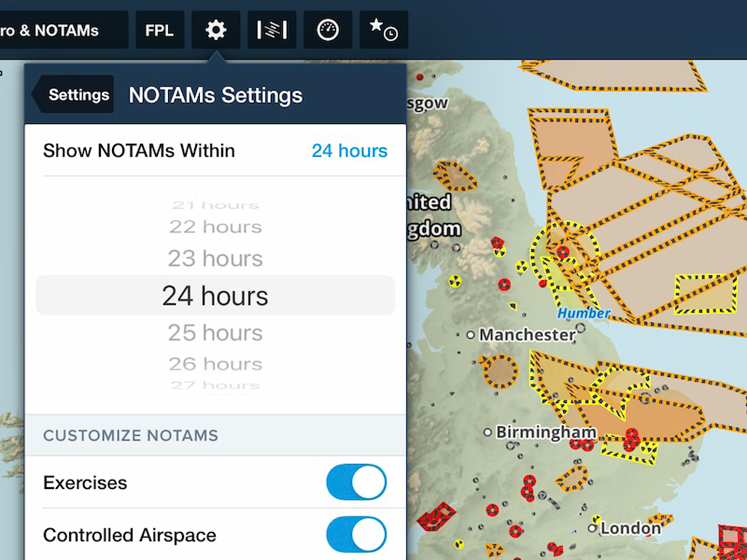Tap the Birmingham city marker on map

(x=487, y=432)
